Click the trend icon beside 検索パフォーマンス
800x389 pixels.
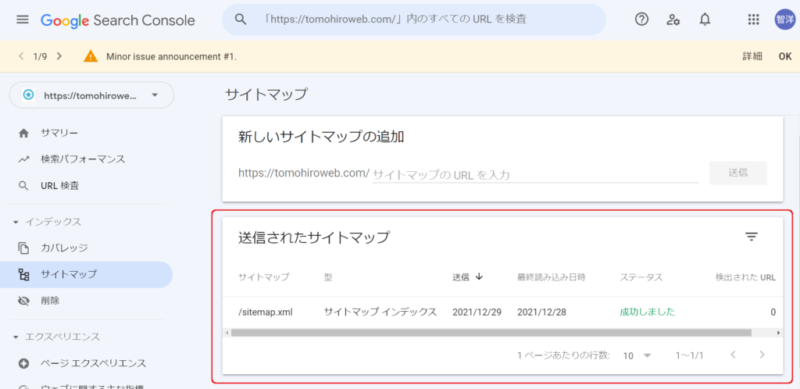coord(23,159)
